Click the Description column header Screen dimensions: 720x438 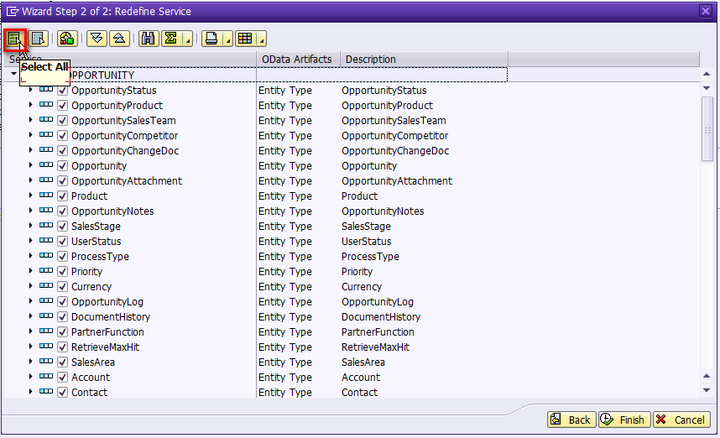(x=424, y=59)
